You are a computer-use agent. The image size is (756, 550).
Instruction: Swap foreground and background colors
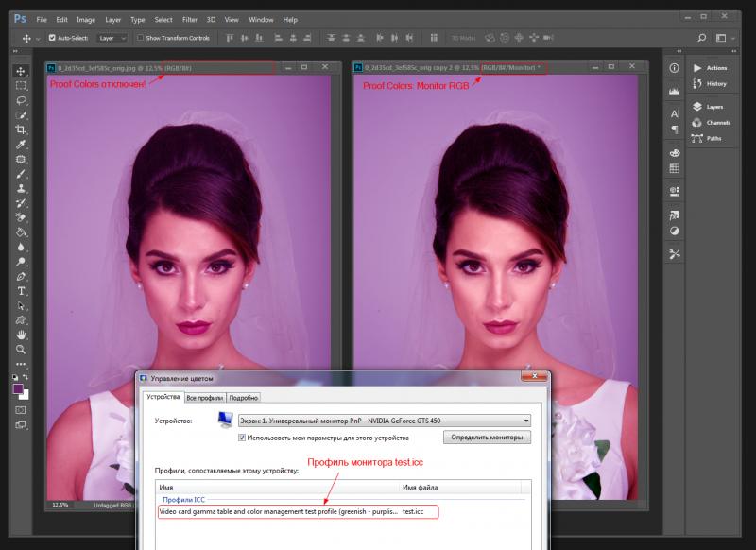(26, 377)
